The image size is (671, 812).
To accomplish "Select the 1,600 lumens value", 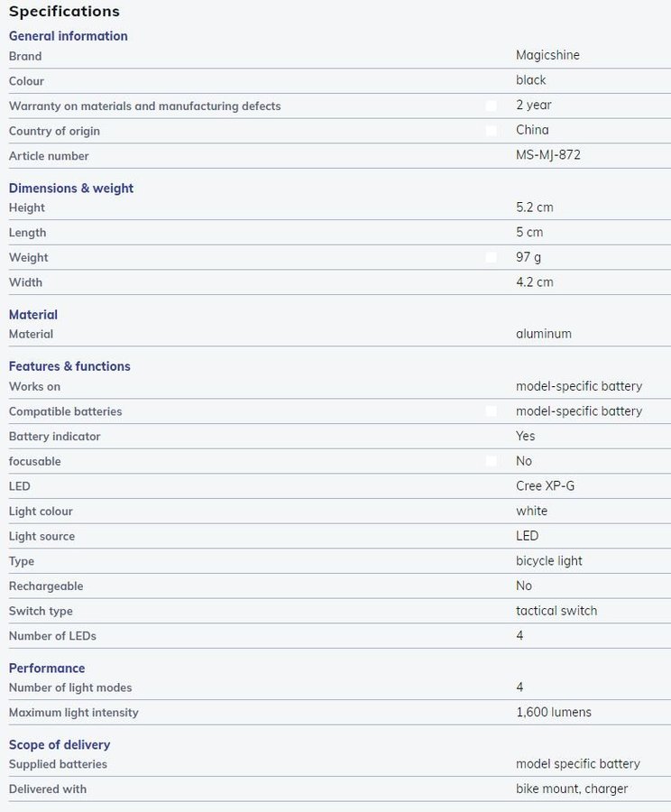I will (554, 713).
